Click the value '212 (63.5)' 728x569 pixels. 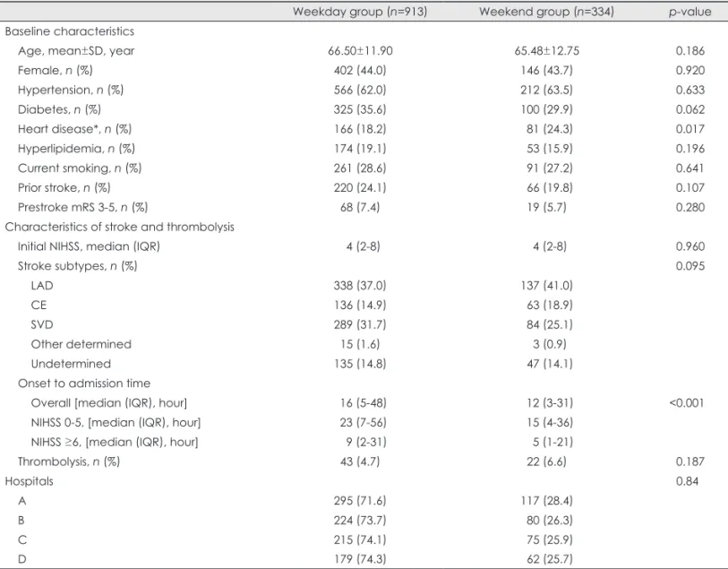pyautogui.click(x=546, y=90)
